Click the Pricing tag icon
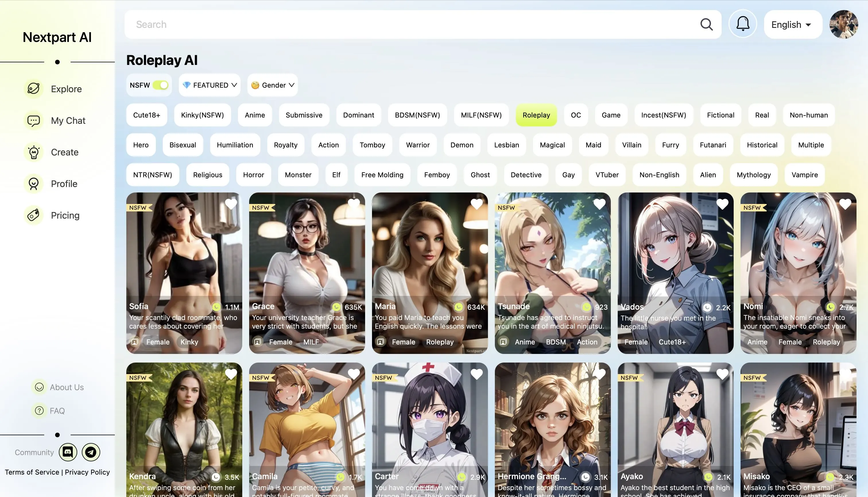 pos(33,215)
